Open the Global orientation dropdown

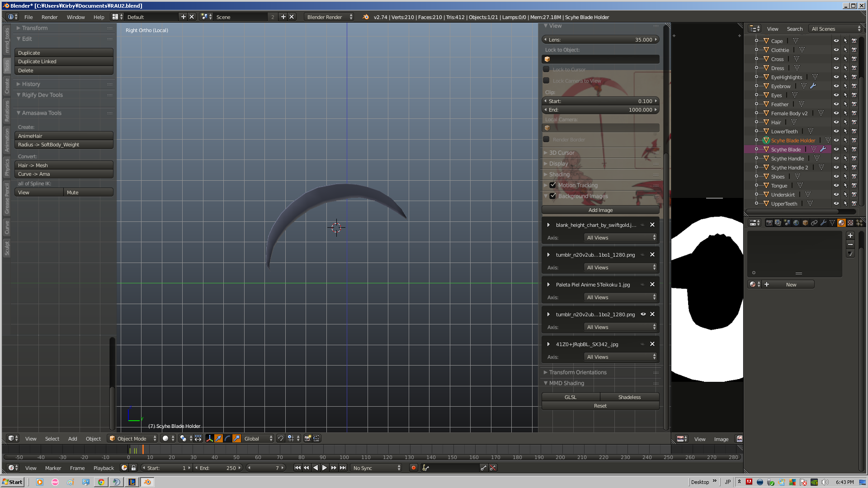(x=258, y=438)
